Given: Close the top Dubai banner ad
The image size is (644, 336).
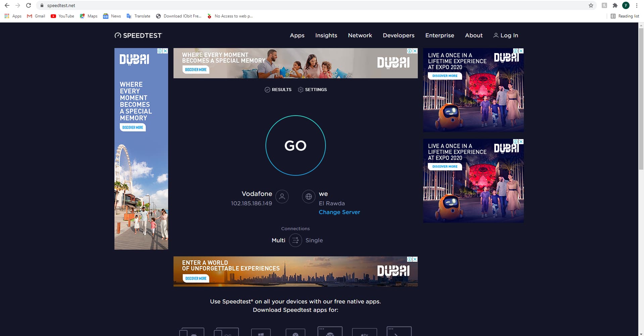Looking at the screenshot, I should [x=415, y=51].
